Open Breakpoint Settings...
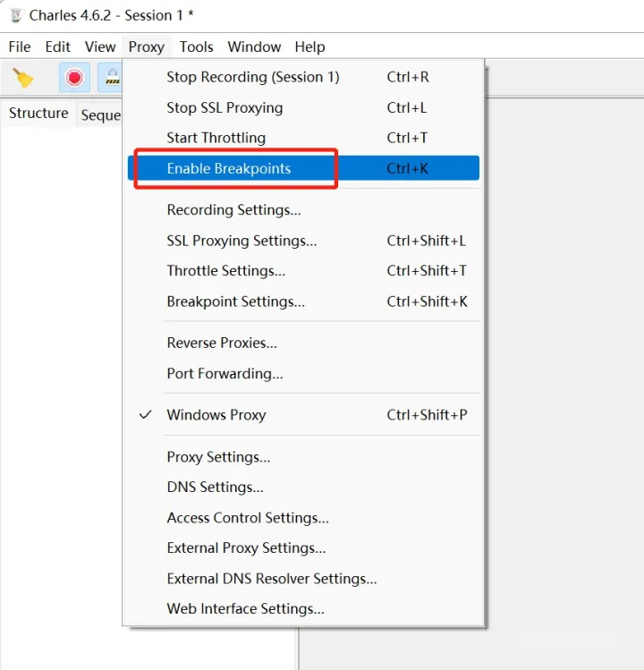The image size is (644, 670). 303,301
